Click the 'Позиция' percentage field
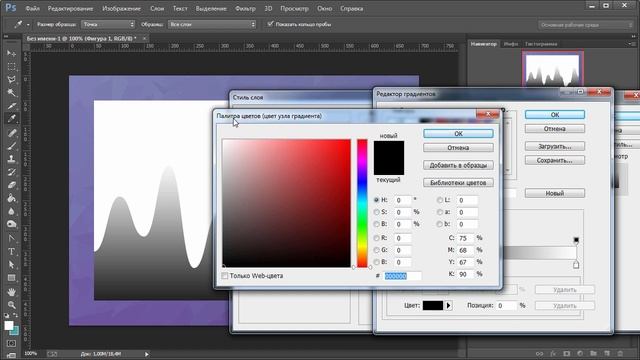Image resolution: width=640 pixels, height=360 pixels. click(x=506, y=305)
